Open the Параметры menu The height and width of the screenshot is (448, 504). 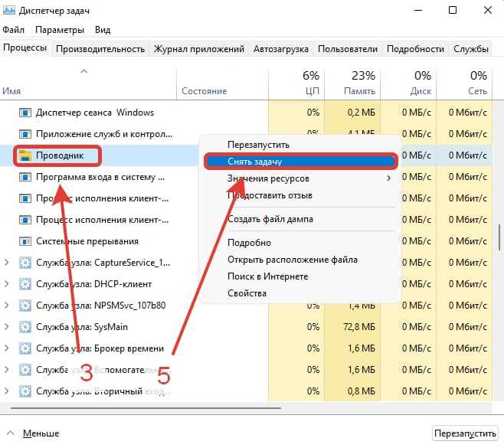pyautogui.click(x=60, y=30)
